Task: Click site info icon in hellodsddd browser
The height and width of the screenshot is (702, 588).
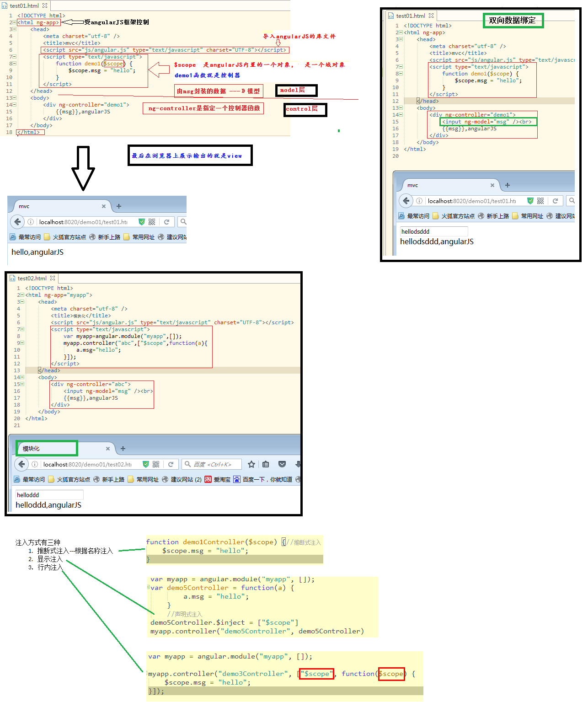Action: (x=419, y=201)
